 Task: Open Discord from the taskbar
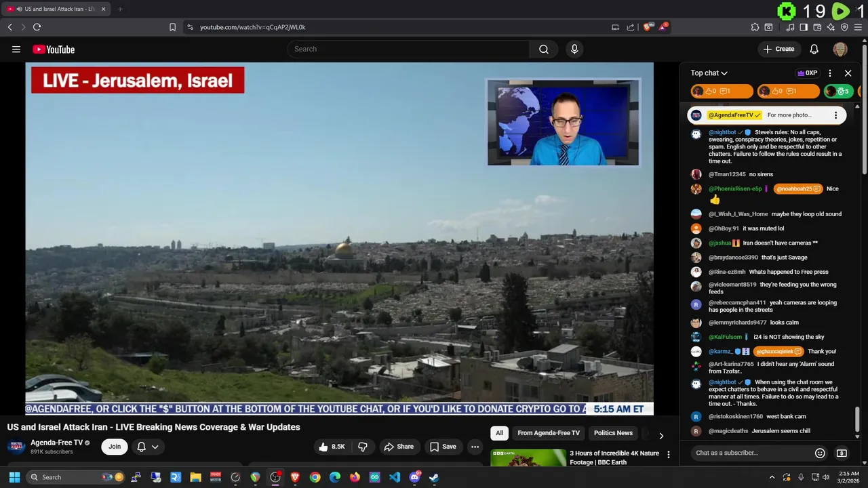pyautogui.click(x=414, y=477)
